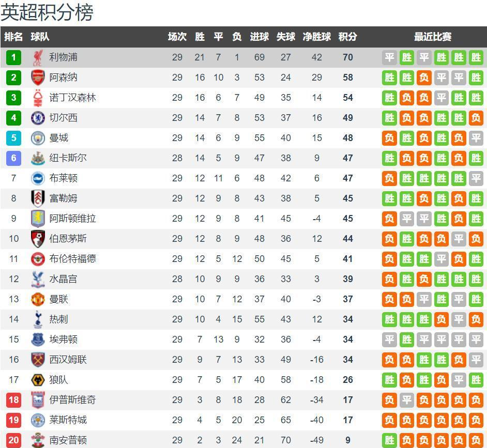The image size is (487, 448).
Task: Click Liverpool's first recent match result badge
Action: [389, 57]
